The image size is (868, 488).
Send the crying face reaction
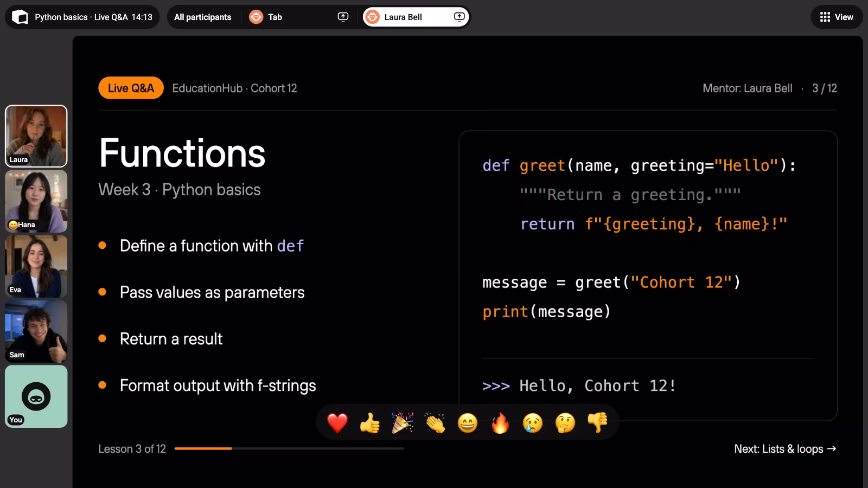(533, 422)
